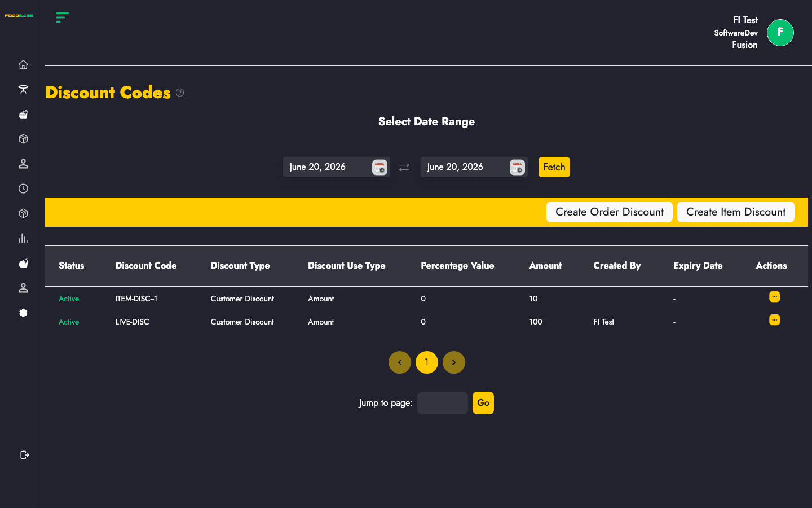Viewport: 812px width, 508px height.
Task: Click the Expiry Date column header
Action: (698, 266)
